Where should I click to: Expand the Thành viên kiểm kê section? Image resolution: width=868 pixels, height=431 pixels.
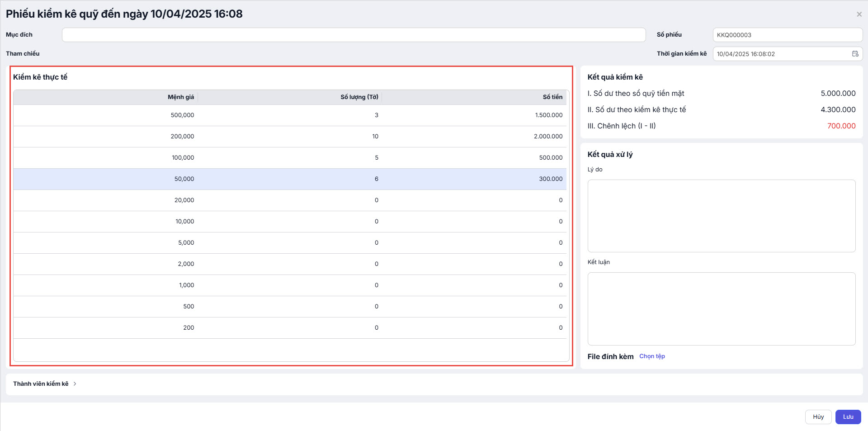click(75, 384)
